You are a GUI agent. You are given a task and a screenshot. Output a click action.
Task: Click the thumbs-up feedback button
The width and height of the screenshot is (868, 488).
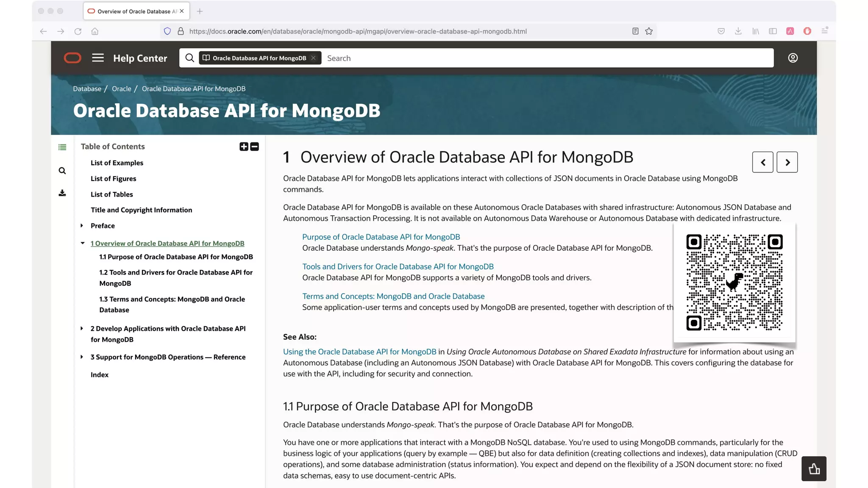pyautogui.click(x=814, y=469)
